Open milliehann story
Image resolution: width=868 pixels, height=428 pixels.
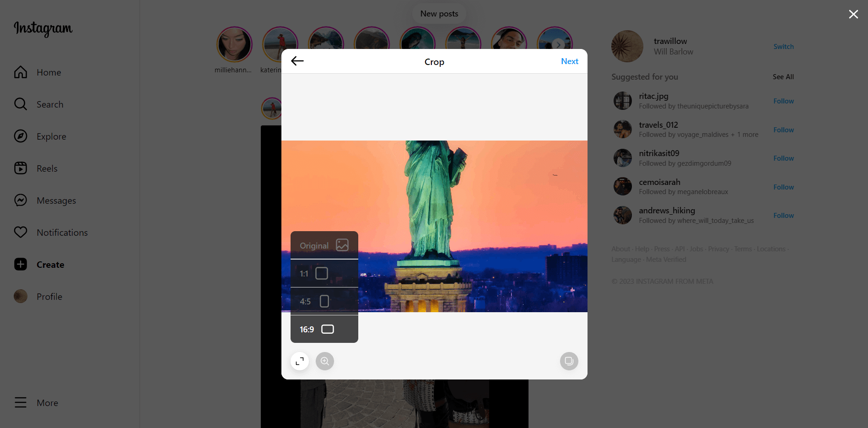click(234, 44)
